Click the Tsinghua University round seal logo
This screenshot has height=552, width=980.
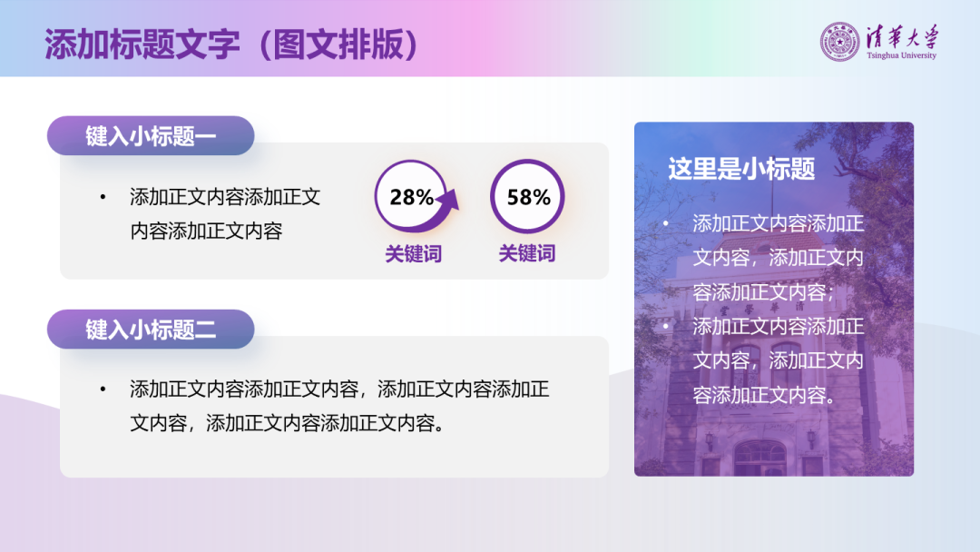839,42
